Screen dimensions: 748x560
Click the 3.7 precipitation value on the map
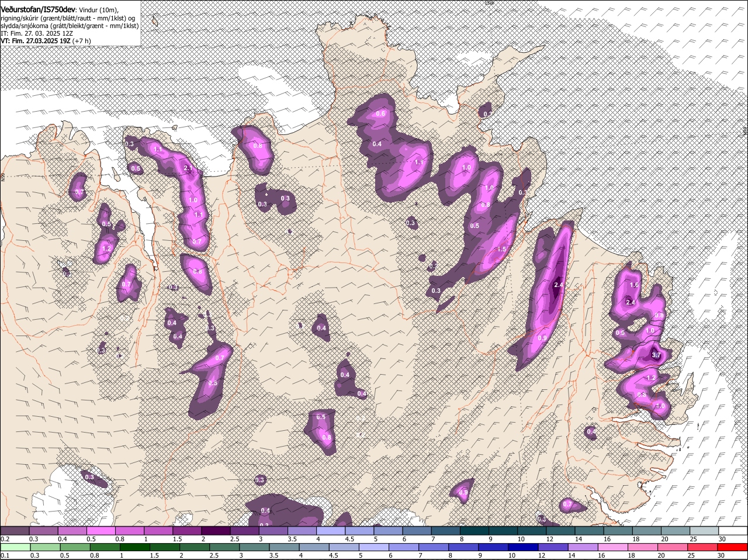click(x=656, y=355)
